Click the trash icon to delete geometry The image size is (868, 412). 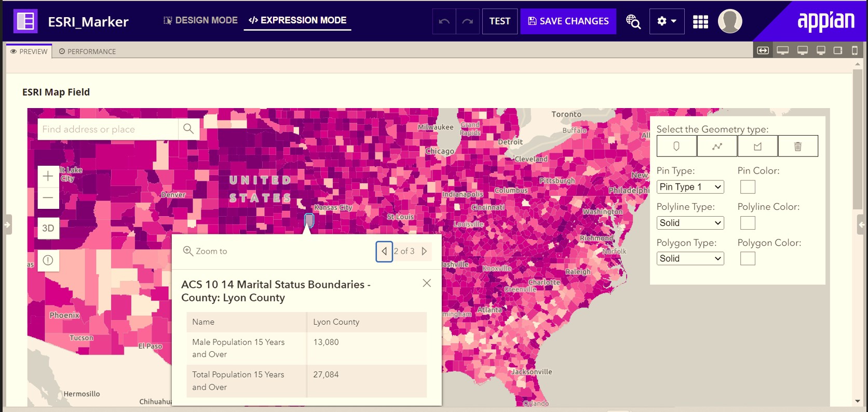(798, 146)
